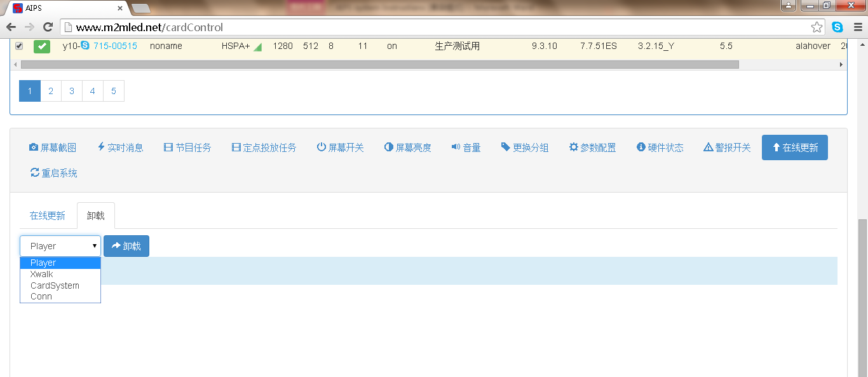This screenshot has height=377, width=868.
Task: Click the AIPS browser tab
Action: 67,8
